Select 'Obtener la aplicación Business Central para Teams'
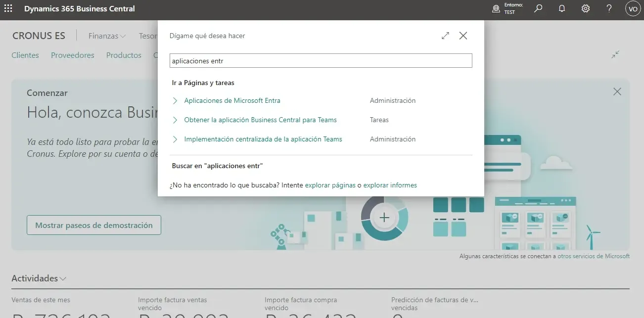644x318 pixels. pos(260,120)
